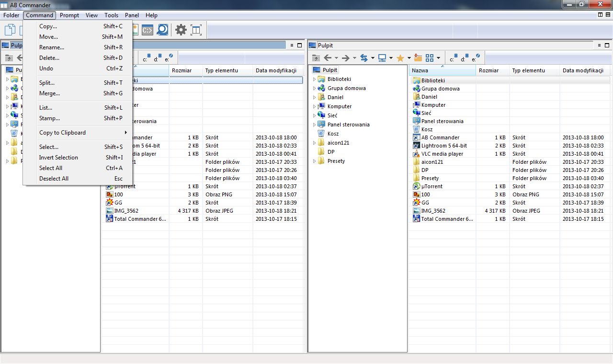This screenshot has width=613, height=364.
Task: Open computer dropdown arrow in right panel
Action: pyautogui.click(x=391, y=58)
